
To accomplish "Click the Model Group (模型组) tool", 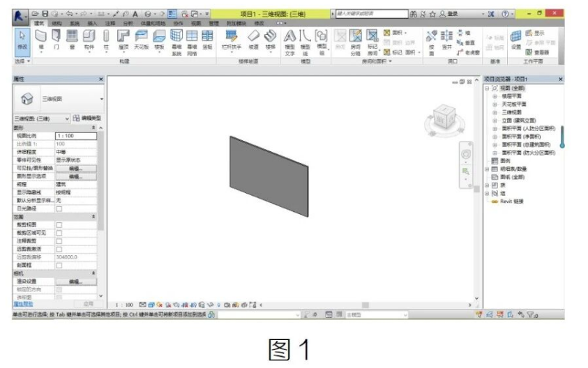I will 322,42.
